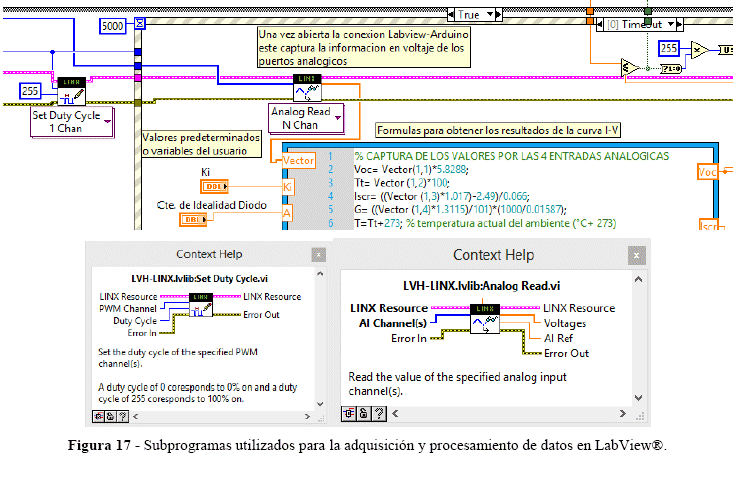Image resolution: width=744 pixels, height=477 pixels.
Task: Click the 'Una vez abierta la conexion' comment box
Action: (363, 47)
